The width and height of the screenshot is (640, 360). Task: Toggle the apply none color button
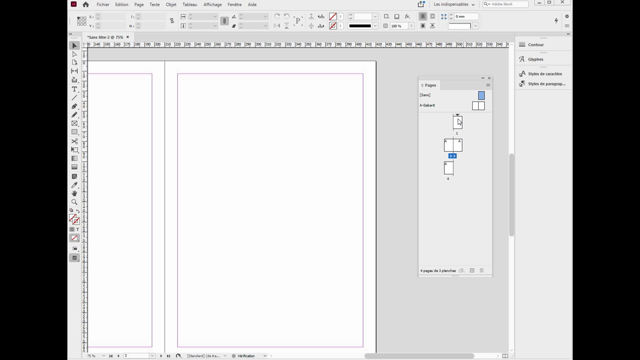point(74,238)
